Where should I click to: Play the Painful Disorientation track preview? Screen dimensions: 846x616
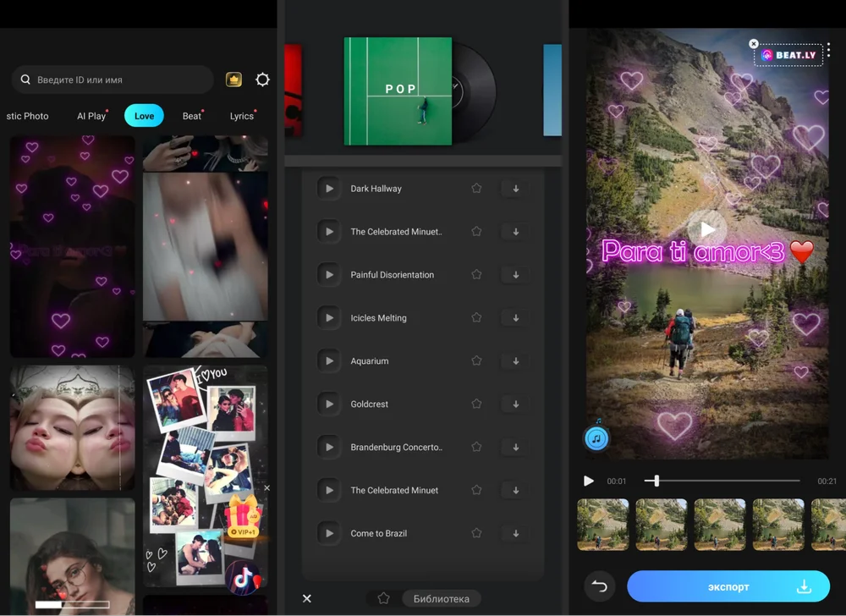pyautogui.click(x=328, y=275)
